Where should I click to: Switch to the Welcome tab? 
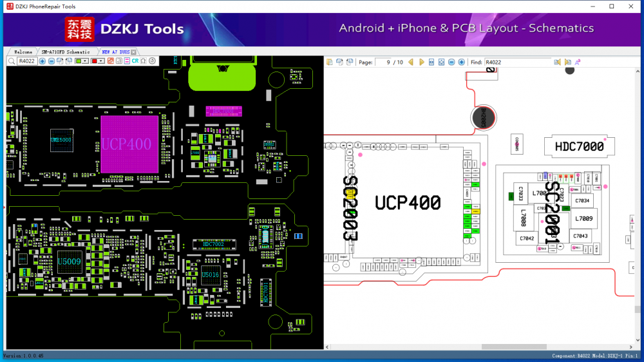coord(23,52)
